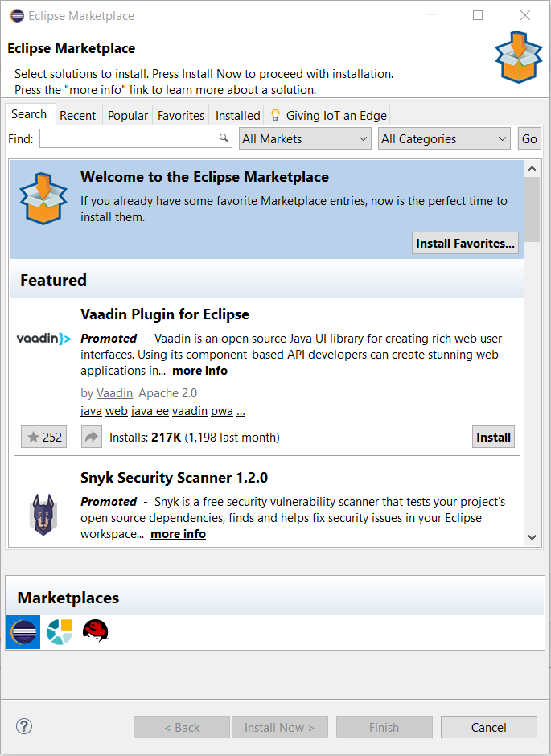551x756 pixels.
Task: Open the Giving IoT an Edge tab
Action: point(328,116)
